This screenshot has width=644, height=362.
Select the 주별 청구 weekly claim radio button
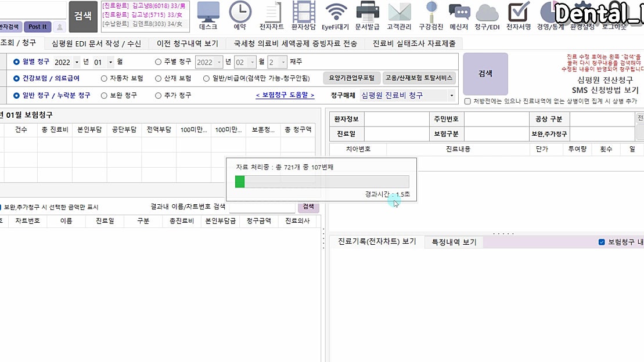coord(158,62)
